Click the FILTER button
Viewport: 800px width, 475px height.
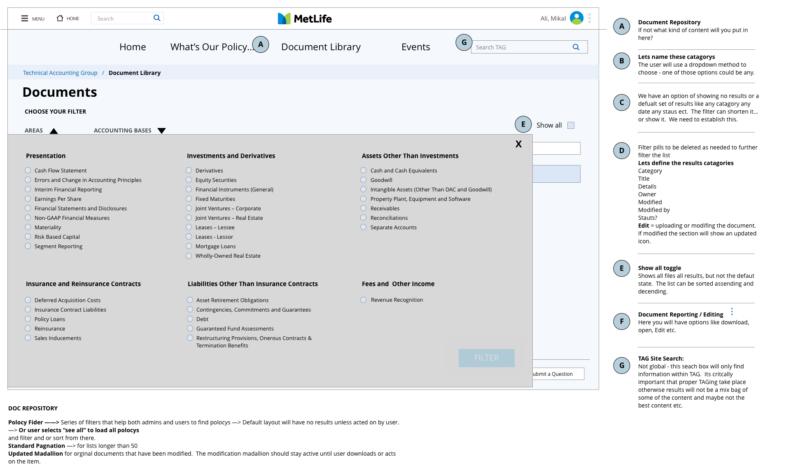pyautogui.click(x=487, y=358)
